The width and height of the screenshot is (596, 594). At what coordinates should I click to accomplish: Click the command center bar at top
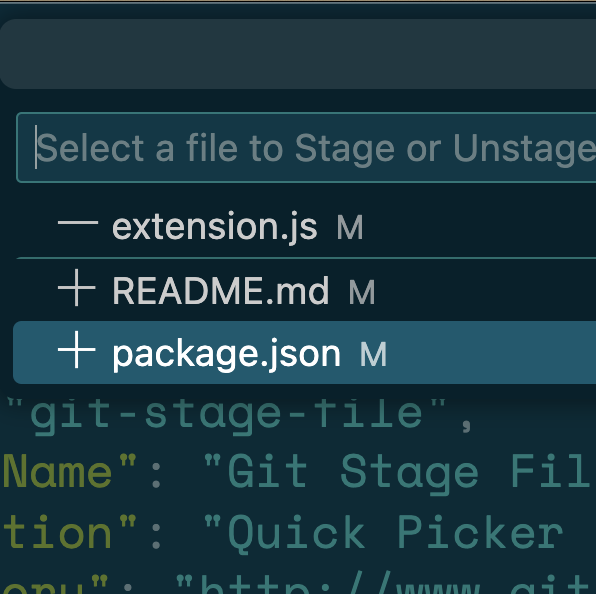click(298, 54)
